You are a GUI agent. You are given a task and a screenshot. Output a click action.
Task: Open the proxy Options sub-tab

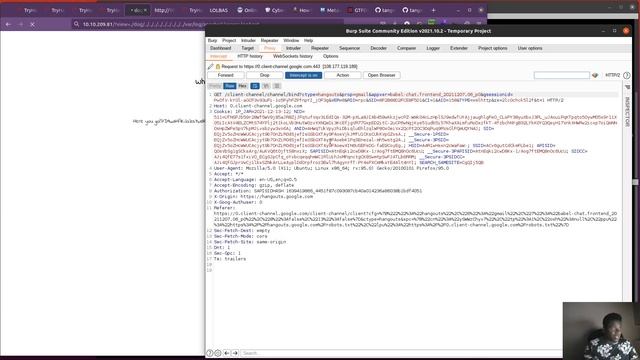click(330, 56)
